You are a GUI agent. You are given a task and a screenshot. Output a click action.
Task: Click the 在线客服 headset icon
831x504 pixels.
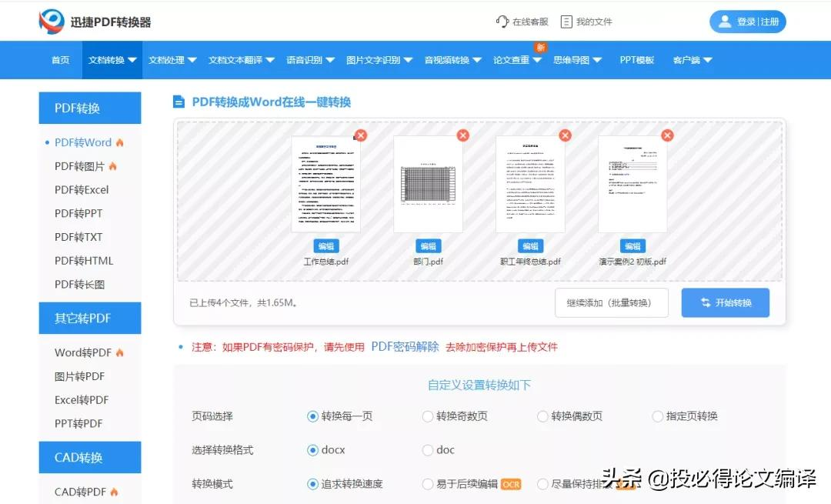pyautogui.click(x=501, y=22)
